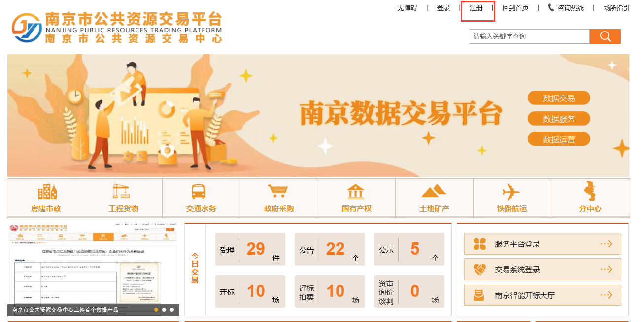Open the 国有产权 bank icon

355,192
